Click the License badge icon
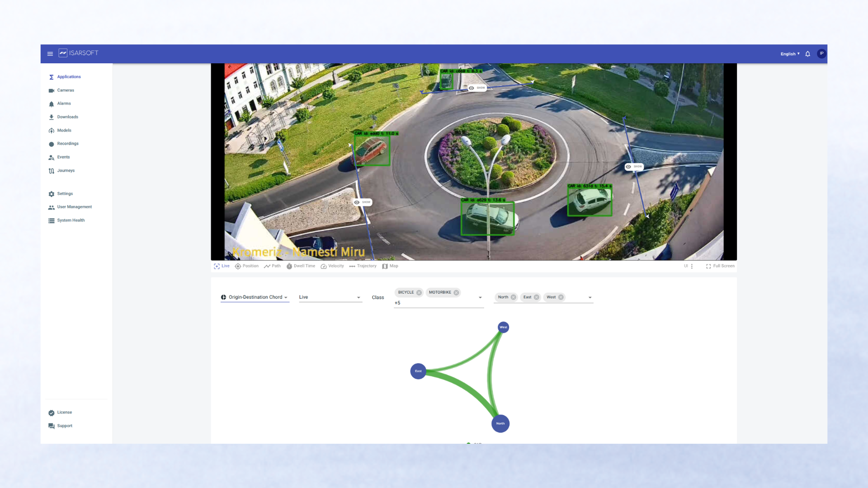The width and height of the screenshot is (868, 488). click(52, 413)
